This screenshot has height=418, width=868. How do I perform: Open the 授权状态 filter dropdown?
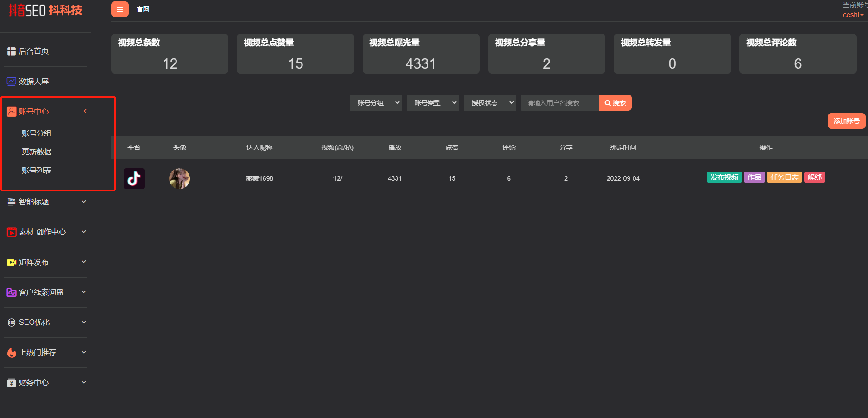pos(490,103)
